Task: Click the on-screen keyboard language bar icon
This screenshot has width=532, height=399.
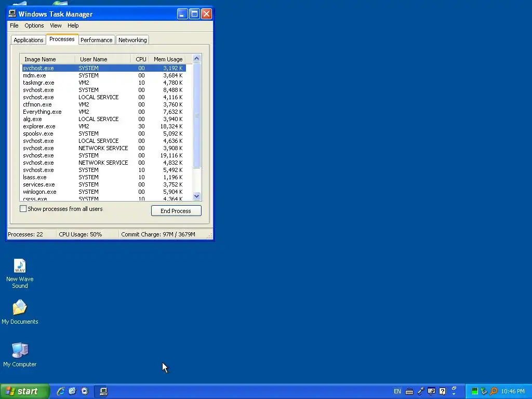Action: (409, 392)
